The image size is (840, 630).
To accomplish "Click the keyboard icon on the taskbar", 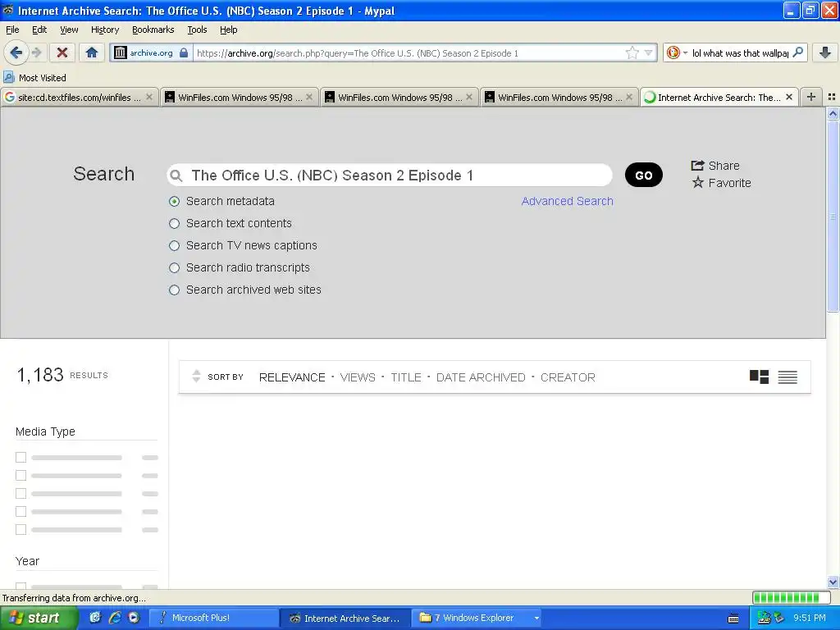I will 733,619.
